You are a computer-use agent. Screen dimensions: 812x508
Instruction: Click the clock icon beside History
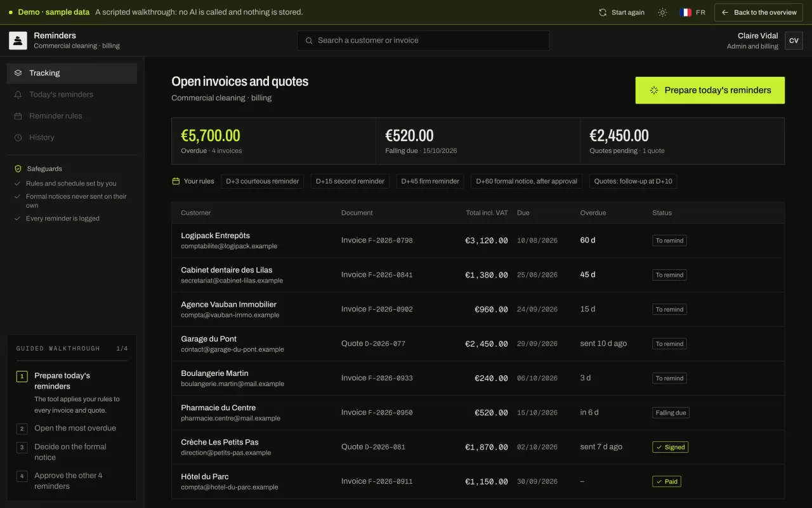pyautogui.click(x=18, y=138)
